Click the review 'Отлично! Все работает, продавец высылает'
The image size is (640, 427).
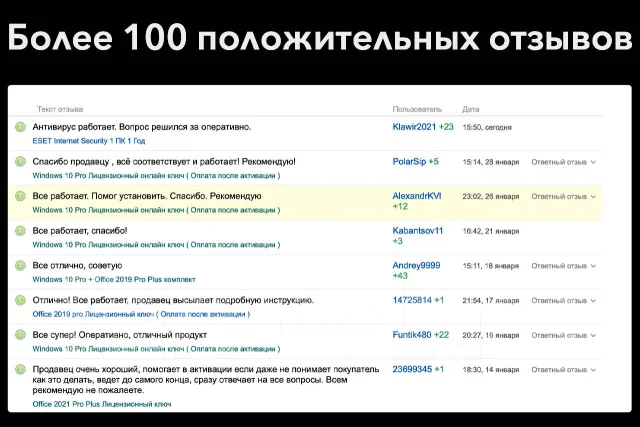(173, 300)
